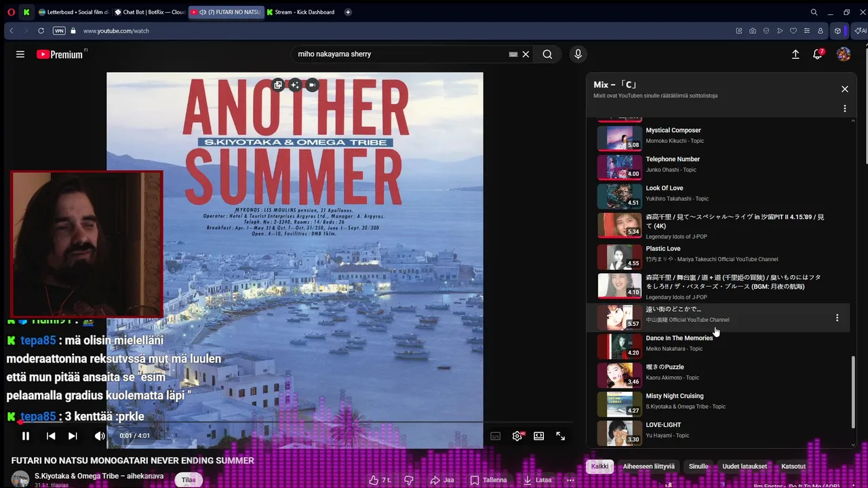Open the player settings gear

pos(517,436)
